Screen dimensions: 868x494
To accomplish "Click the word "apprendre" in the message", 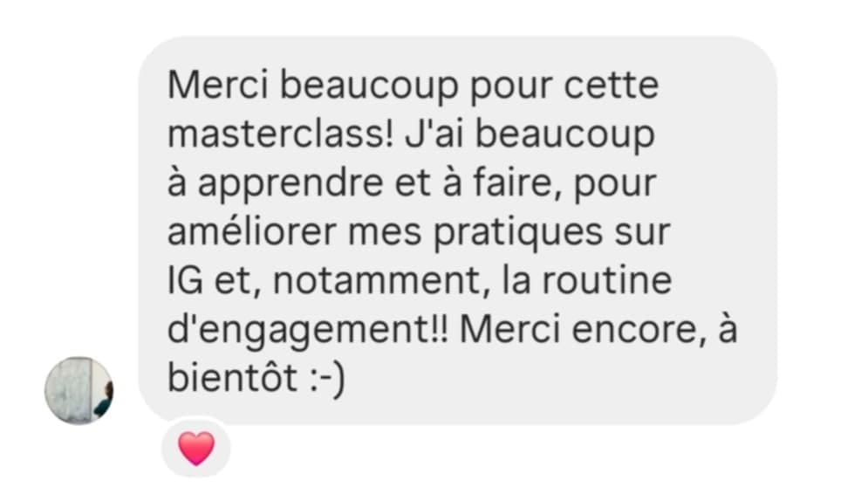I will tap(290, 185).
